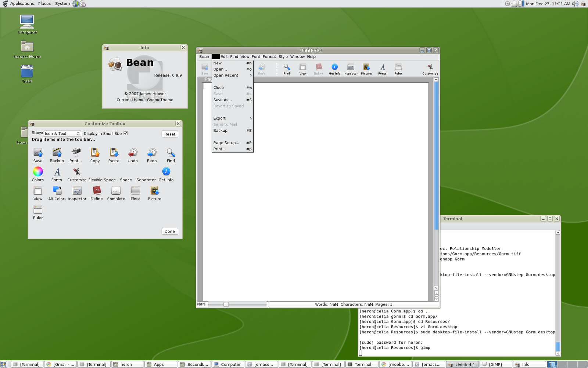Open the Format menu in Bean

[269, 57]
